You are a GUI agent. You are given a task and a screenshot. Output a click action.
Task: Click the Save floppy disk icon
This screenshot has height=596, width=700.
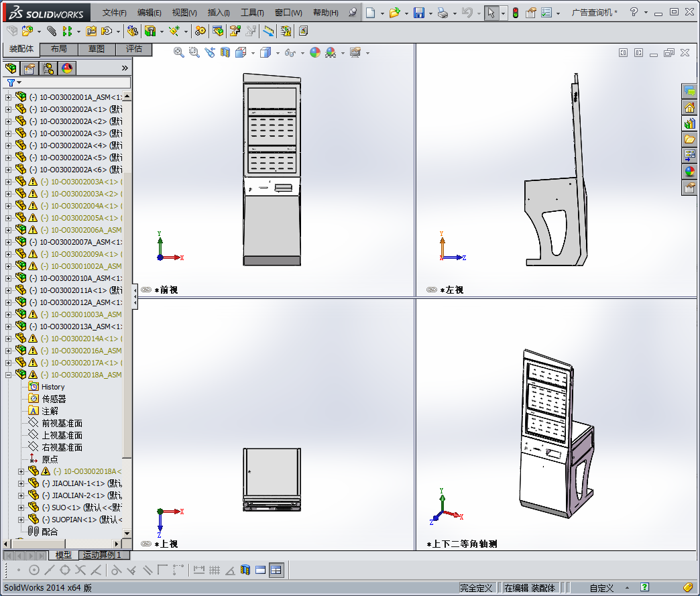[418, 13]
